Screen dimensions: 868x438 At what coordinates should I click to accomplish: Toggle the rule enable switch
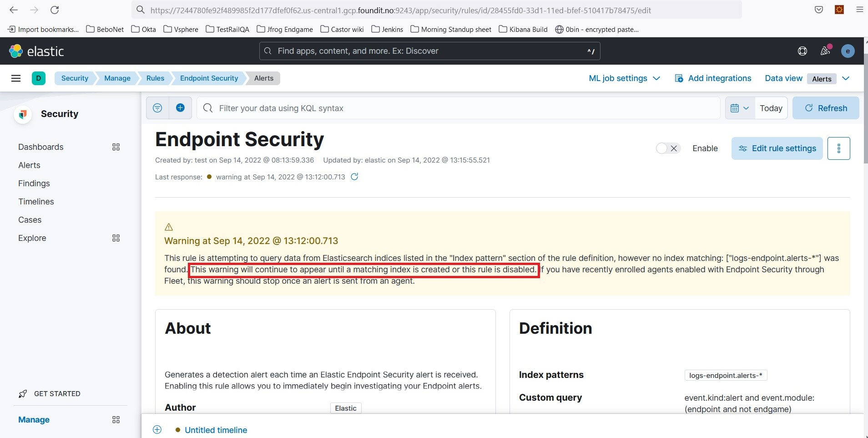[662, 148]
